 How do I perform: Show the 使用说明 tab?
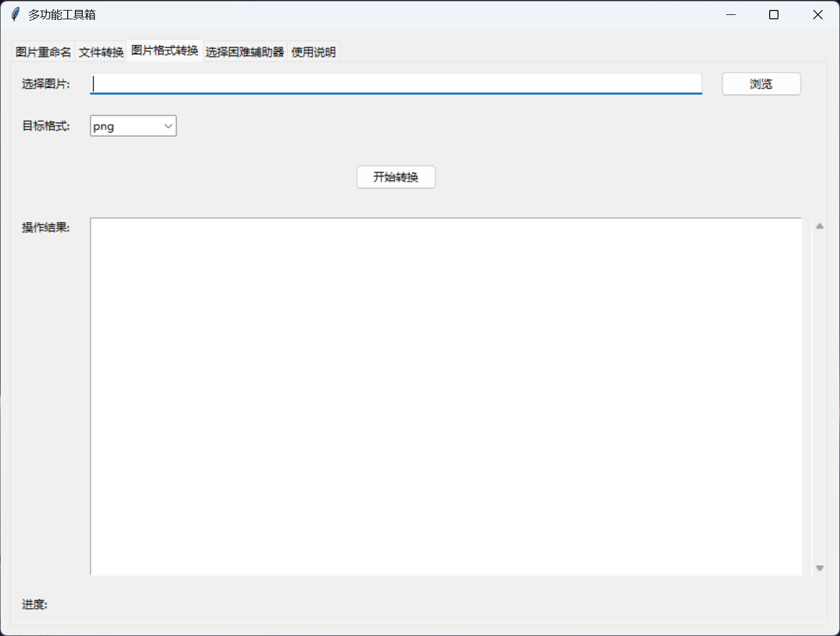[313, 52]
